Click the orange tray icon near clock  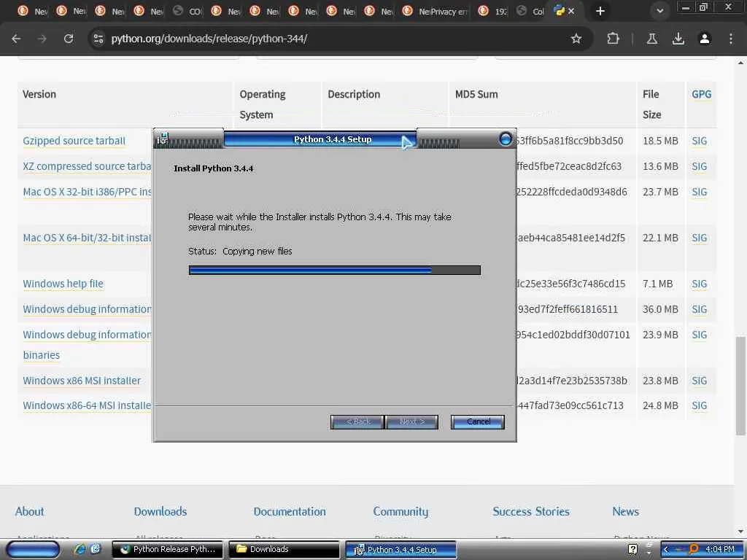tap(694, 550)
